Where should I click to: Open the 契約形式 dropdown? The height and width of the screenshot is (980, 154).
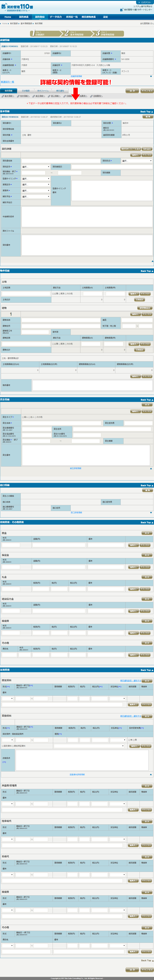pyautogui.click(x=137, y=161)
